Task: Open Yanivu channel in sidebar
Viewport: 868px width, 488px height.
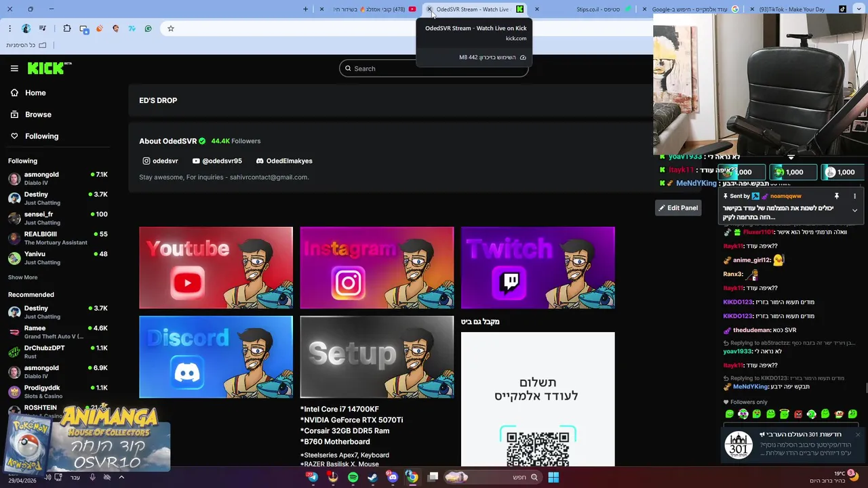Action: [x=58, y=258]
